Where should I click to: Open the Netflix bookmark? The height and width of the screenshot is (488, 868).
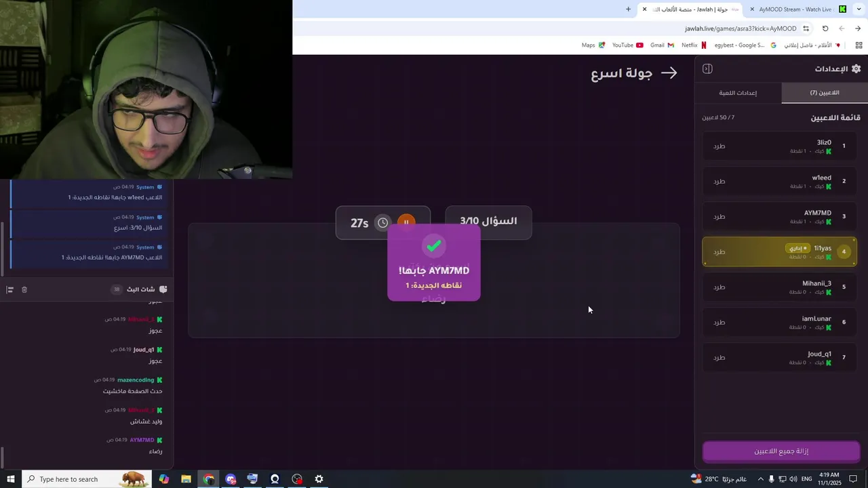(694, 45)
